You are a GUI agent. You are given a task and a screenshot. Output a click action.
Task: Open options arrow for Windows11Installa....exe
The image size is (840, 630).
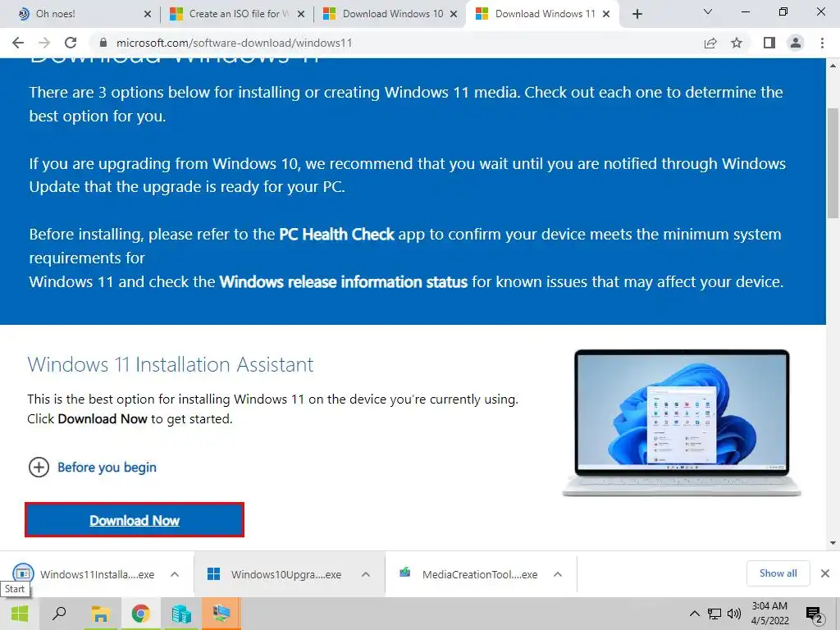point(175,574)
